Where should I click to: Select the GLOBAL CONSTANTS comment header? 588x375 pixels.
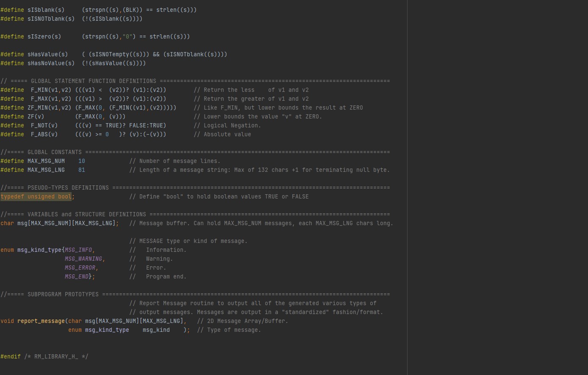click(195, 152)
